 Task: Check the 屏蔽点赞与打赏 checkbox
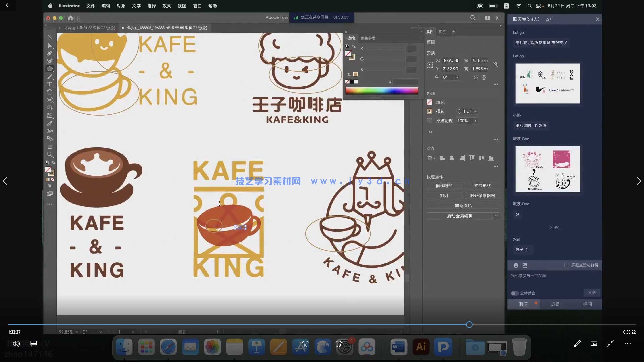[567, 265]
